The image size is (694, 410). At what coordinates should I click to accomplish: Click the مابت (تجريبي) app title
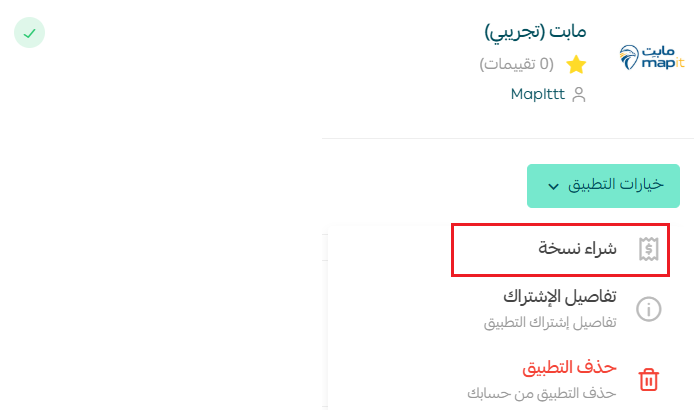pyautogui.click(x=536, y=32)
